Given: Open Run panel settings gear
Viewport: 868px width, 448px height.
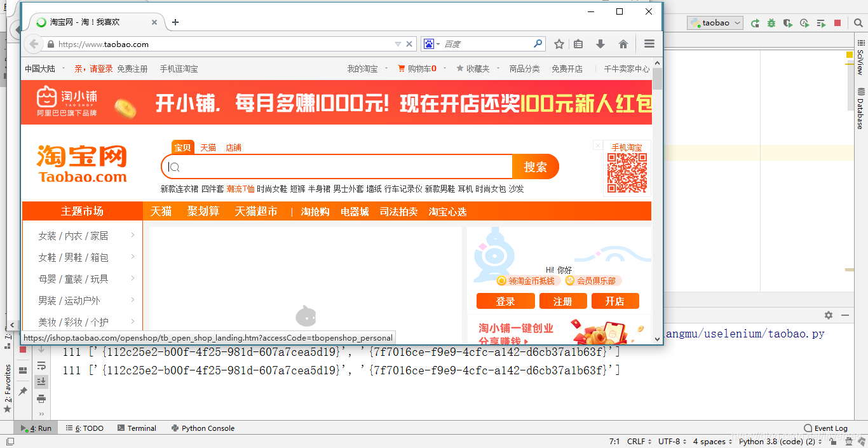Looking at the screenshot, I should [x=829, y=315].
